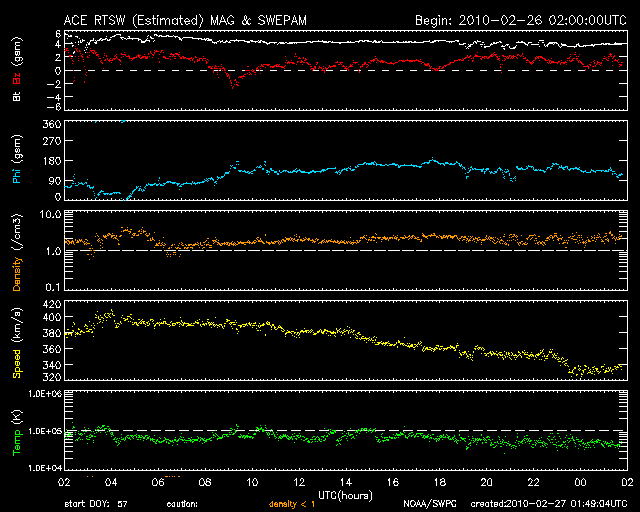Click the '90' tick on the Phi axis
This screenshot has height=512, width=640.
click(x=55, y=181)
